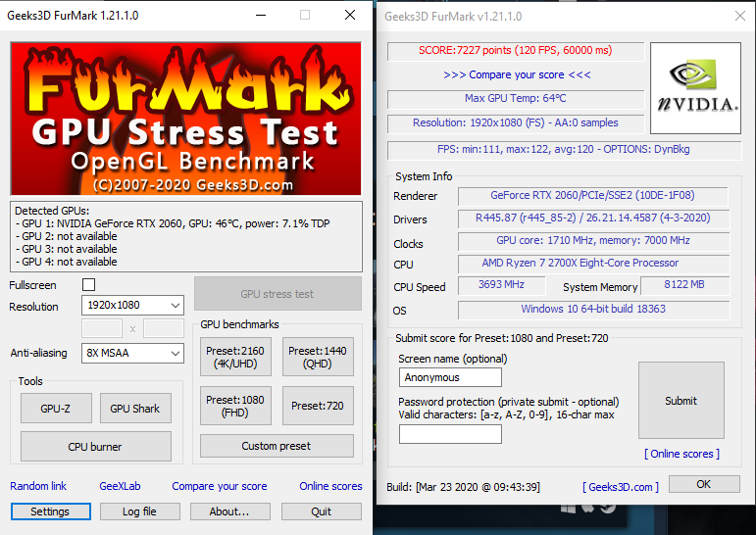Screen dimensions: 756x535
Task: Follow the bottom Compare your score link
Action: (220, 486)
